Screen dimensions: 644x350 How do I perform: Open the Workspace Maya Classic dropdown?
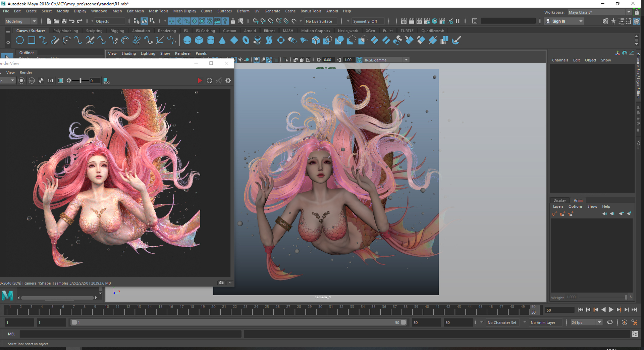pyautogui.click(x=599, y=12)
